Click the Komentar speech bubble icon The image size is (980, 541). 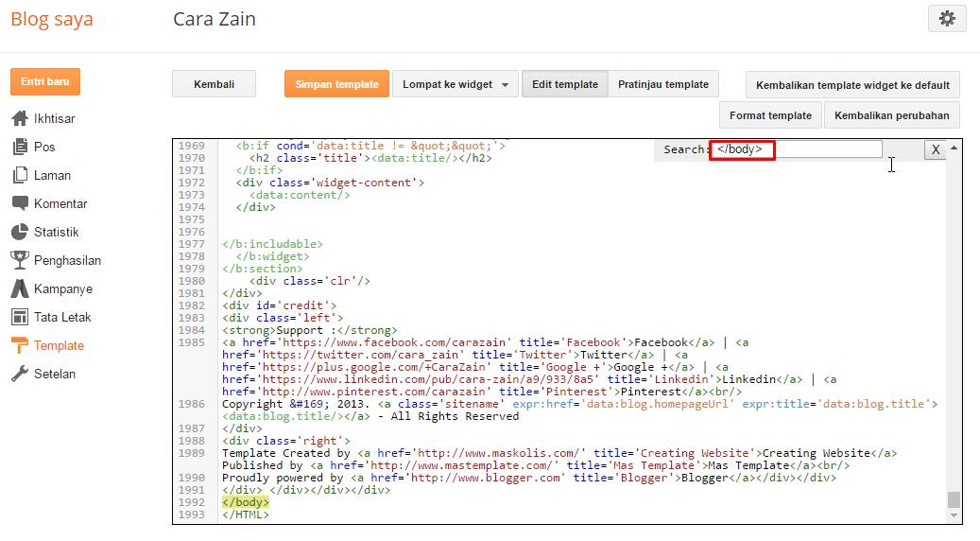pyautogui.click(x=20, y=203)
